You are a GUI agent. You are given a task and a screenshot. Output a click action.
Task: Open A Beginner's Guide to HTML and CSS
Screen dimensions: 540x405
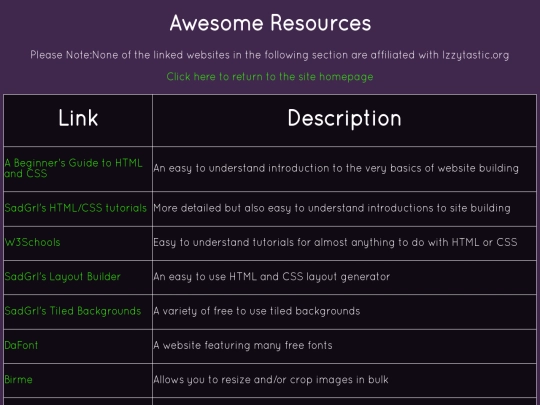(73, 168)
